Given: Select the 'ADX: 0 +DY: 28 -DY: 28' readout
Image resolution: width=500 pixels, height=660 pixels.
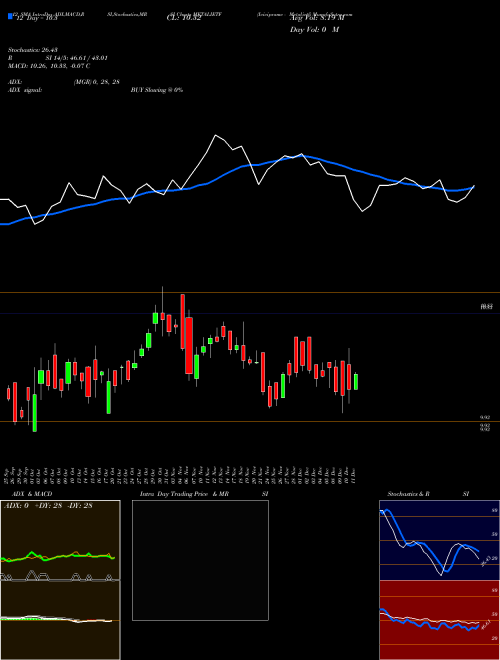Looking at the screenshot, I should pyautogui.click(x=48, y=506).
